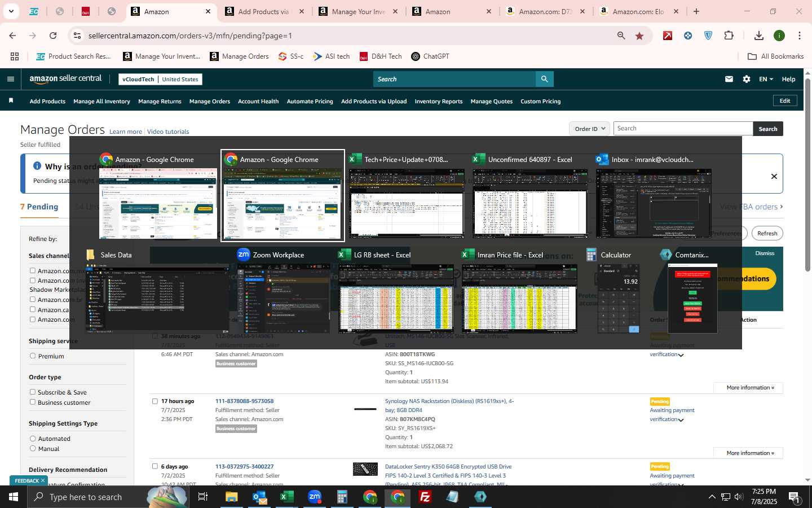
Task: Open Manage All Inventory menu
Action: [x=101, y=101]
